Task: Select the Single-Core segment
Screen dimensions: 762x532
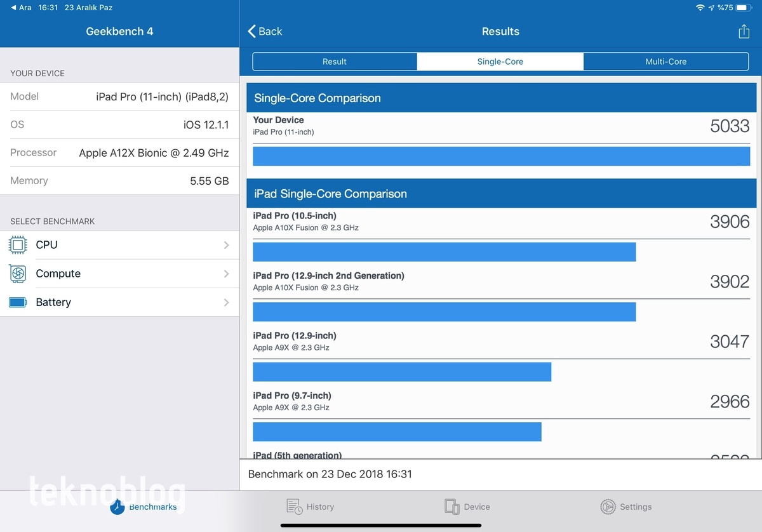Action: tap(500, 62)
